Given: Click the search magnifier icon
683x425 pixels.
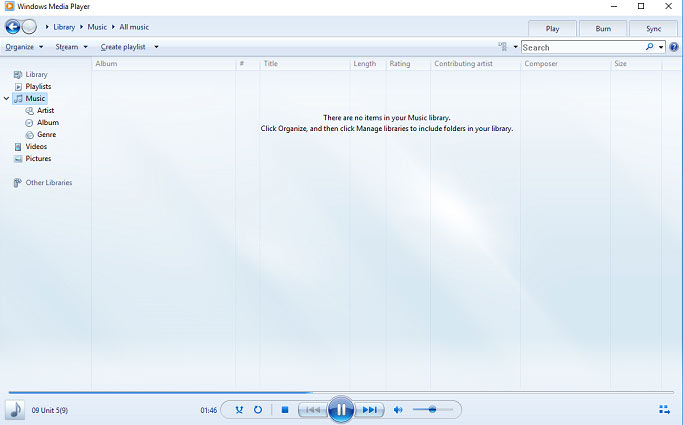Looking at the screenshot, I should (649, 47).
